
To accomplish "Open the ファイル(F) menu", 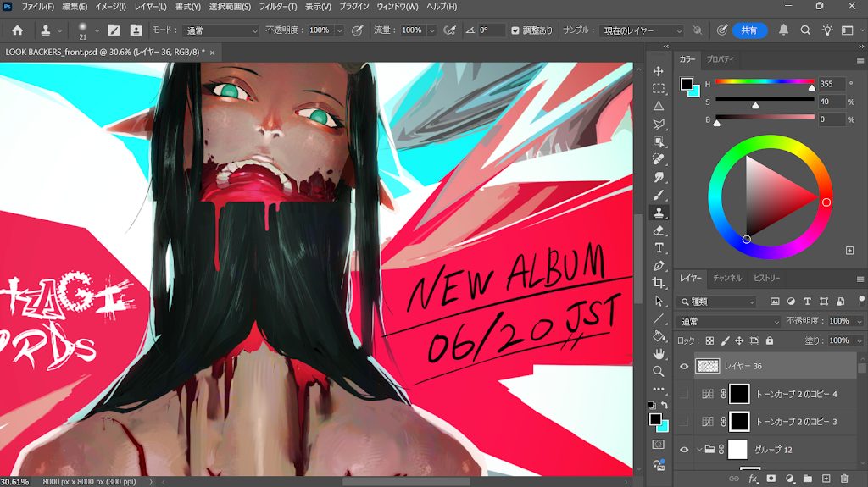I will (x=37, y=7).
